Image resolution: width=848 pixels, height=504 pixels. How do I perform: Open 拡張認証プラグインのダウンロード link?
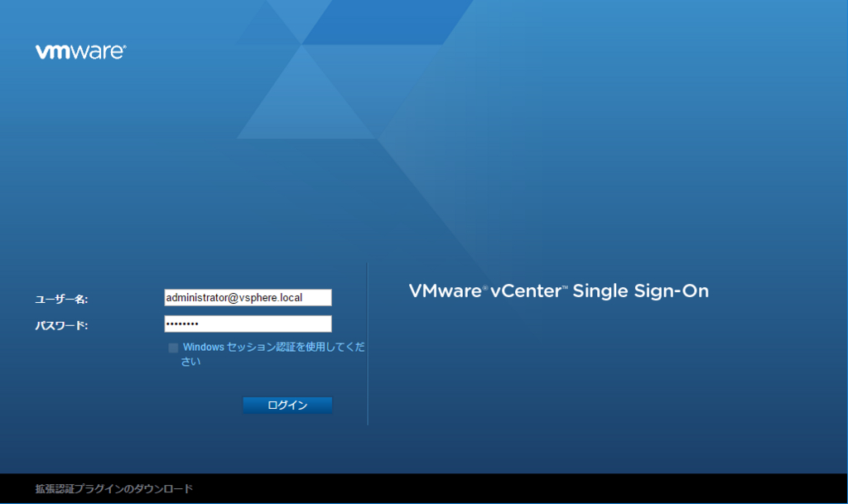click(x=114, y=489)
